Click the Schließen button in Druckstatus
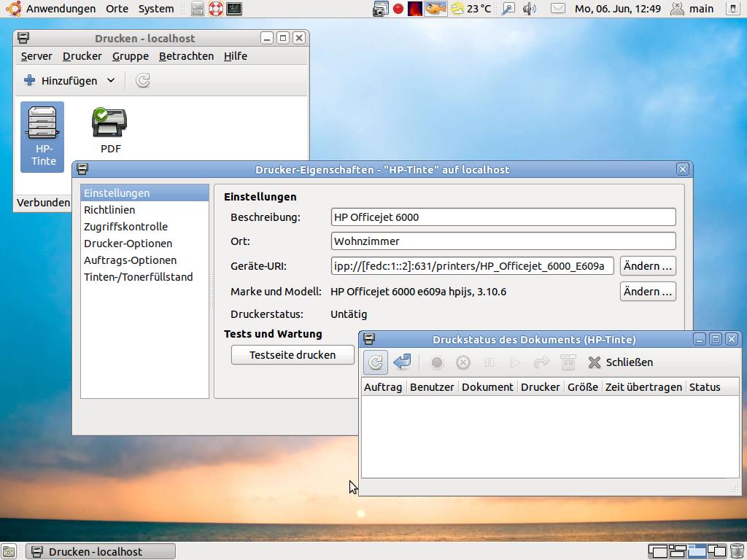Viewport: 747px width, 560px height. [621, 362]
